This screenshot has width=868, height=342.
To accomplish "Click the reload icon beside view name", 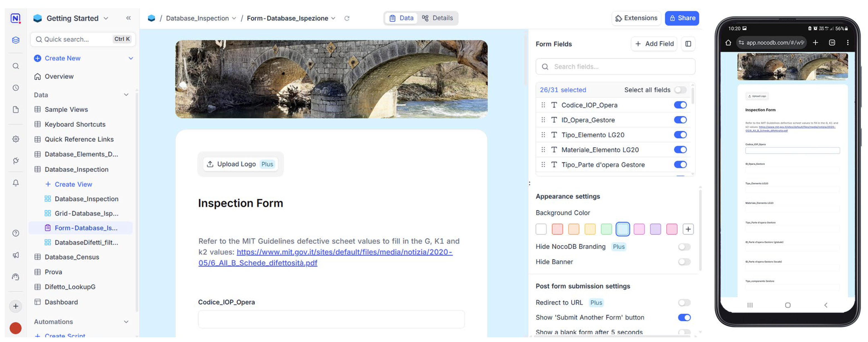I will click(347, 18).
